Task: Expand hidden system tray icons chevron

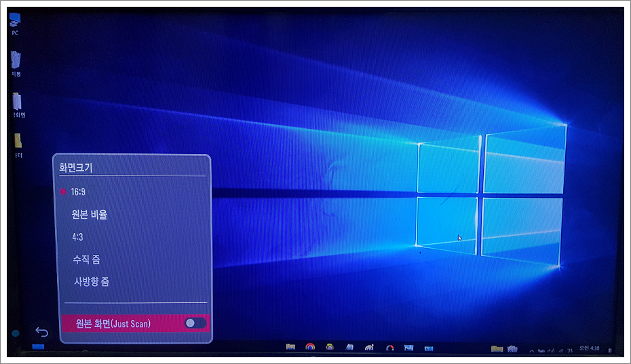Action: pos(532,350)
